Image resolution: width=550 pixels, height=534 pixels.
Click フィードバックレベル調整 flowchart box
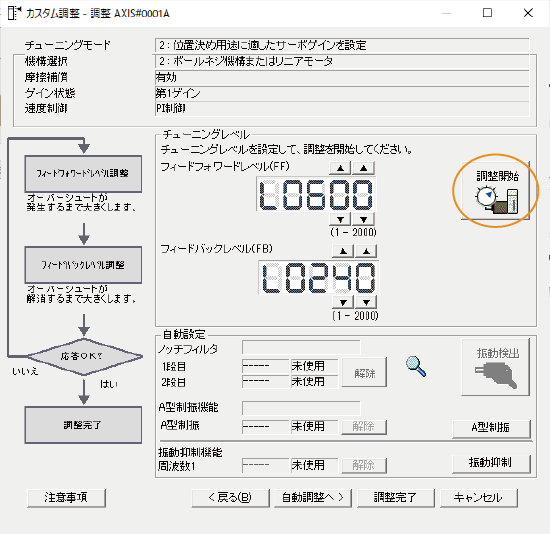tap(83, 265)
